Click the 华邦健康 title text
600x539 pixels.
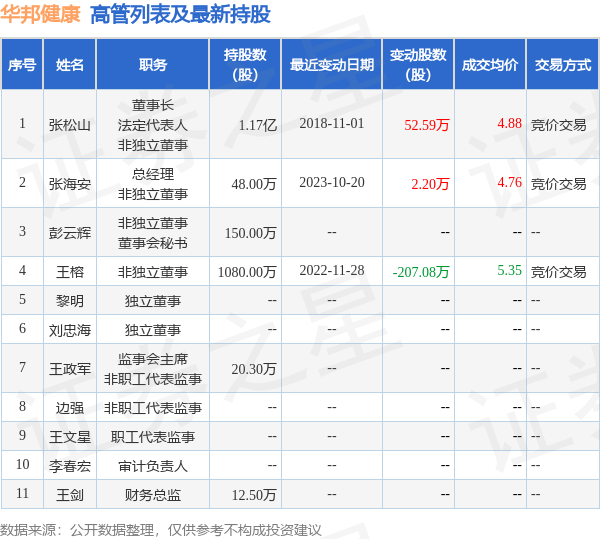coord(40,15)
